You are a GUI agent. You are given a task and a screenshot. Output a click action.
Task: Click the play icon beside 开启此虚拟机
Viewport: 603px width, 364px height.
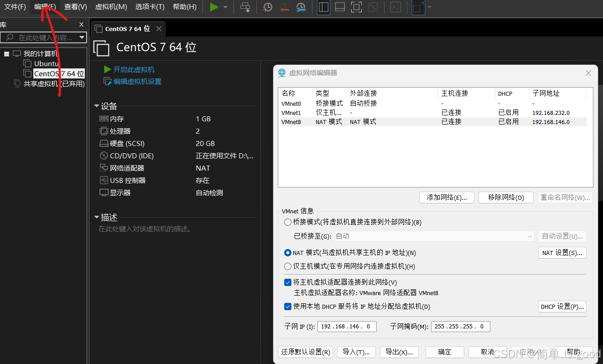[x=108, y=69]
